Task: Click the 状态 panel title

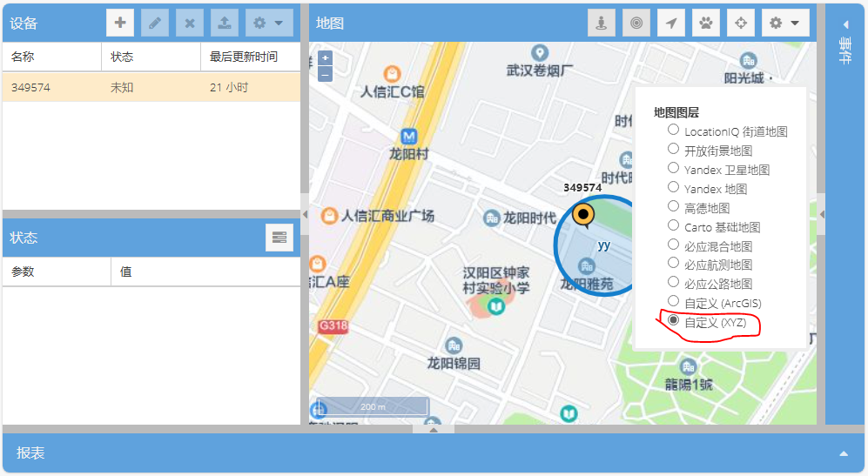Action: (x=24, y=238)
